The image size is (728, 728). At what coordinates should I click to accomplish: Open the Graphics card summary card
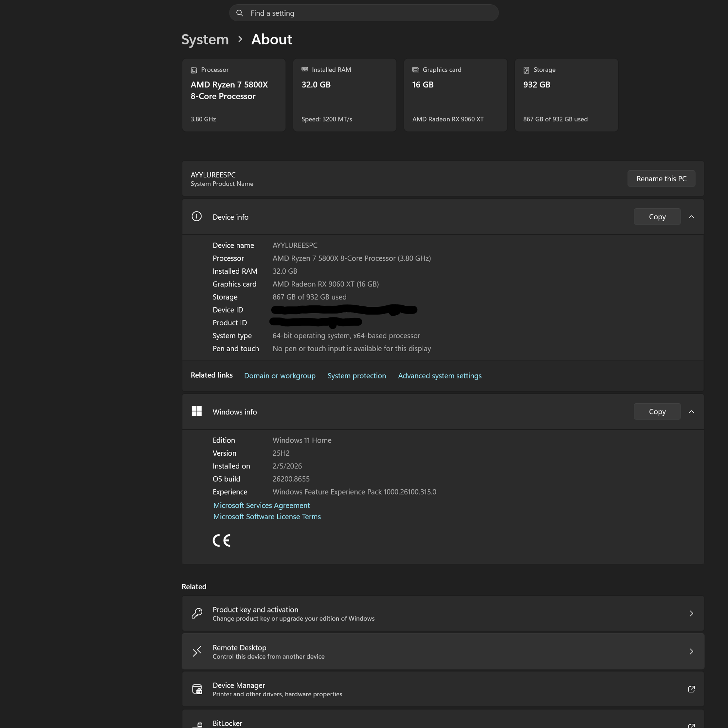coord(455,95)
